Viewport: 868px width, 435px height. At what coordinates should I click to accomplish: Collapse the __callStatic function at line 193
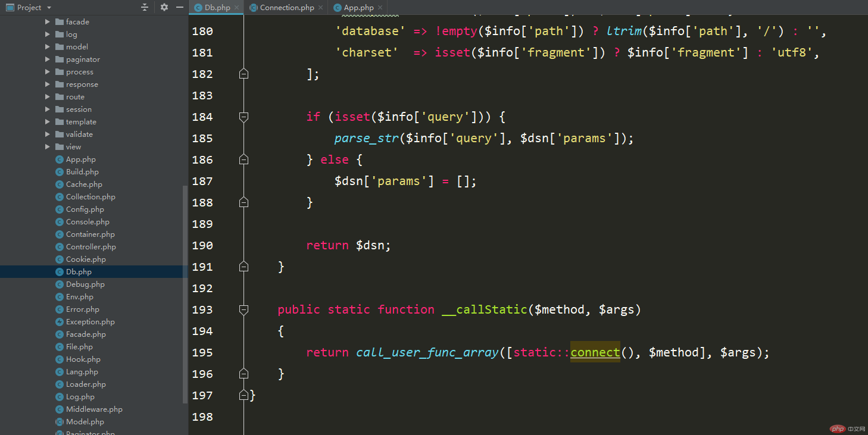point(243,309)
